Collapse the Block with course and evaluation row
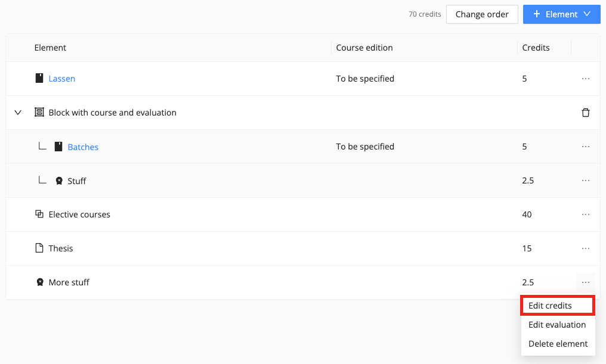This screenshot has width=606, height=364. pos(18,113)
